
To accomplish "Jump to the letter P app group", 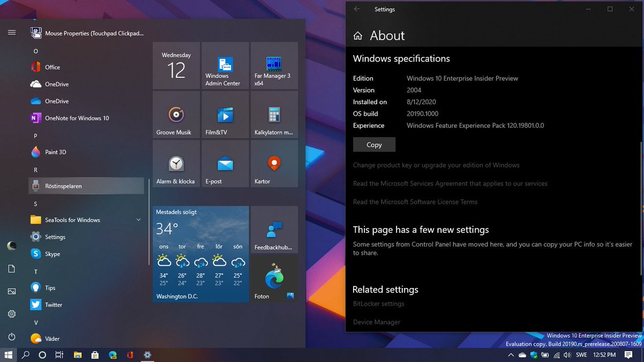I will coord(36,136).
